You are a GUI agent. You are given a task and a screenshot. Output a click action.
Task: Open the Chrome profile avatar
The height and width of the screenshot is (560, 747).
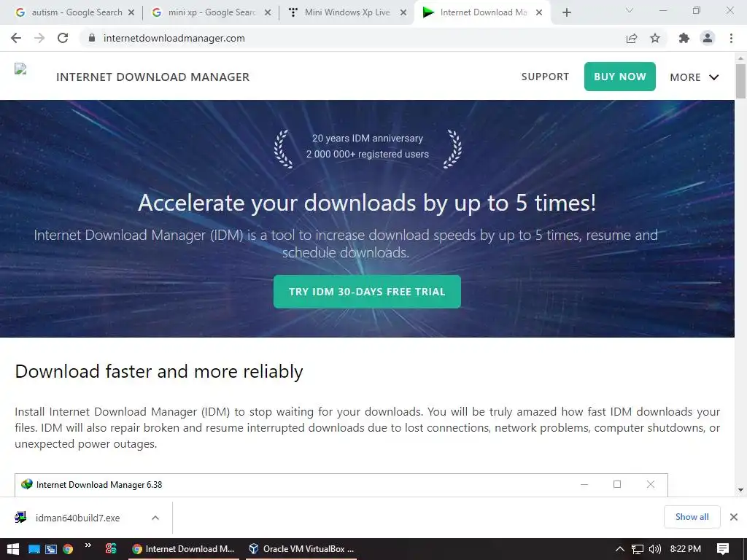[708, 38]
